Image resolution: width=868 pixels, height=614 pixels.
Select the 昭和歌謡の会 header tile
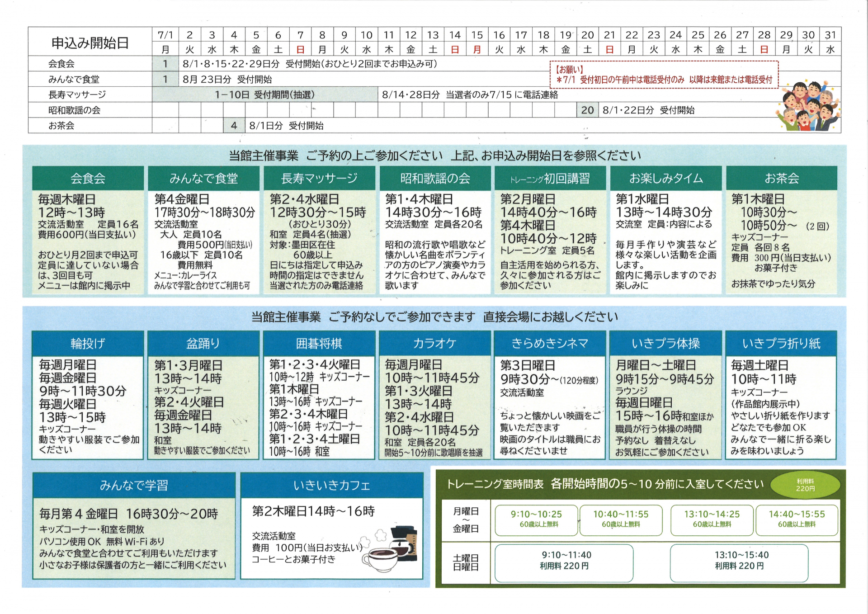point(435,178)
